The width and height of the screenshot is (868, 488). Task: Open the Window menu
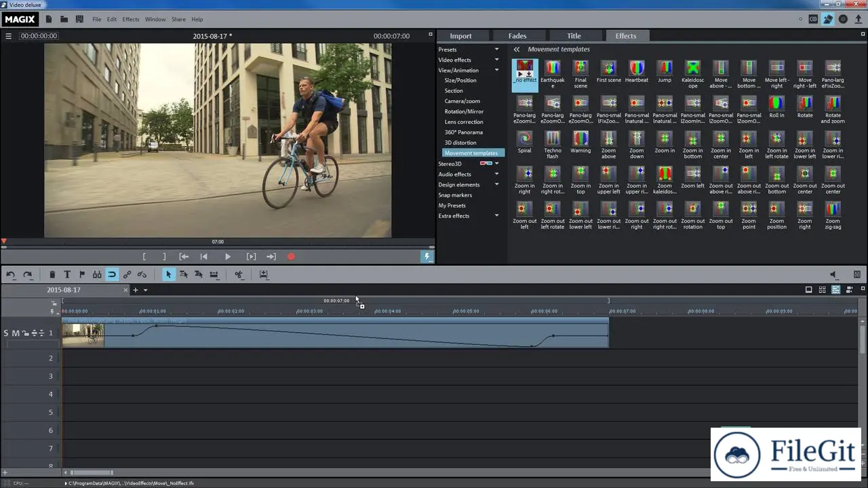tap(155, 19)
